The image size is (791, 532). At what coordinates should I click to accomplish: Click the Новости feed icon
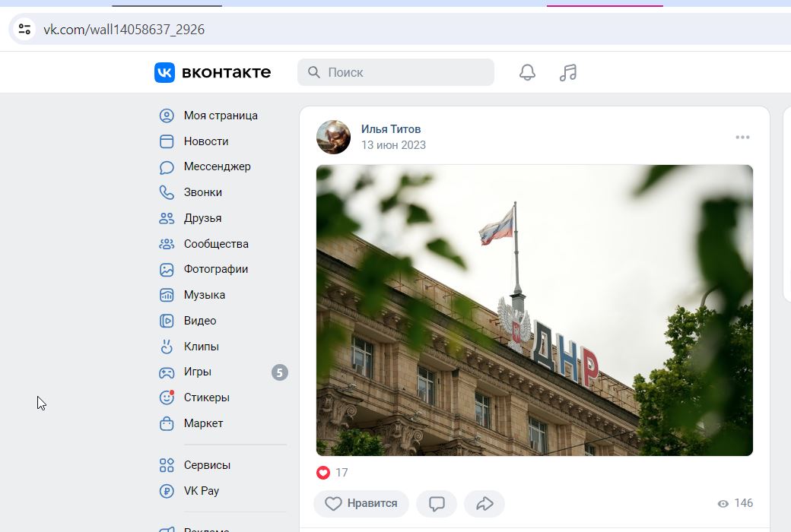pos(167,141)
